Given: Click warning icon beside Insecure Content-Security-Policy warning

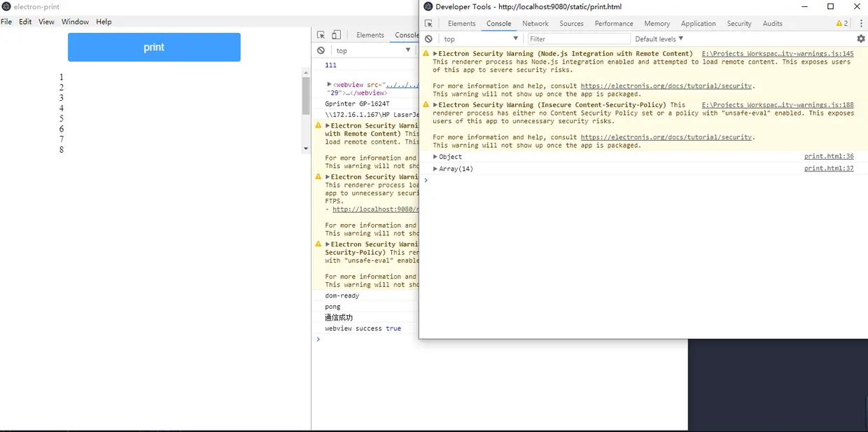Looking at the screenshot, I should coord(426,105).
